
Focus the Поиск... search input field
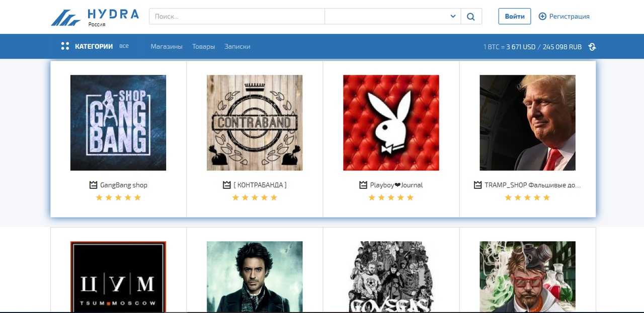[x=237, y=17]
